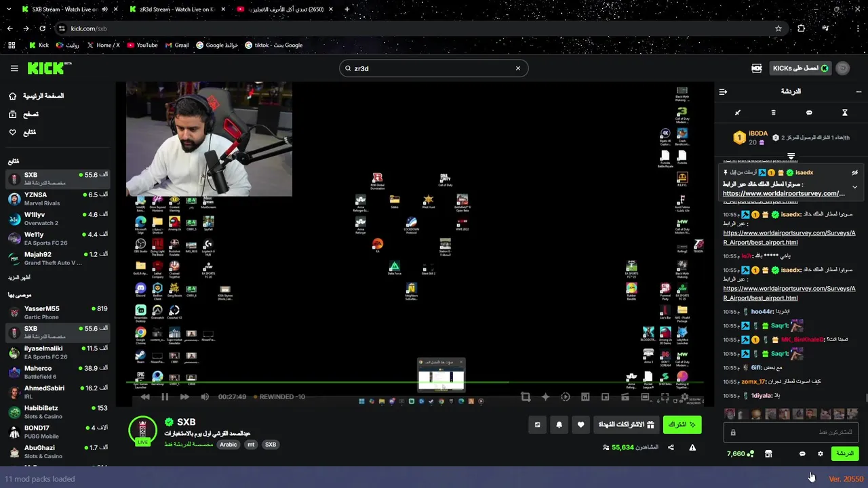Hide the pinned isaedx message eye icon
Screen dimensions: 868x488
click(x=854, y=173)
